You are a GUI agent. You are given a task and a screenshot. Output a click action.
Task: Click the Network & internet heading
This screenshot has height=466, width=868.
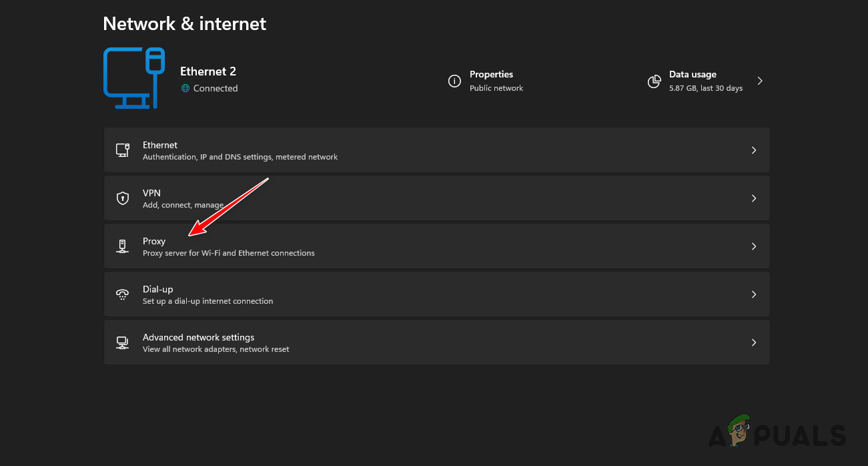click(x=184, y=23)
